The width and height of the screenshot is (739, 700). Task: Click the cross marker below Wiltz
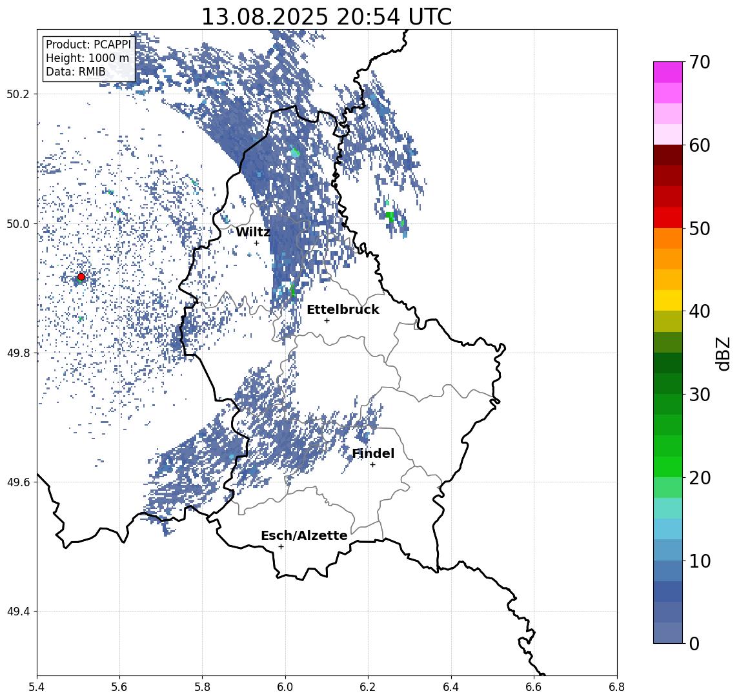pos(256,243)
